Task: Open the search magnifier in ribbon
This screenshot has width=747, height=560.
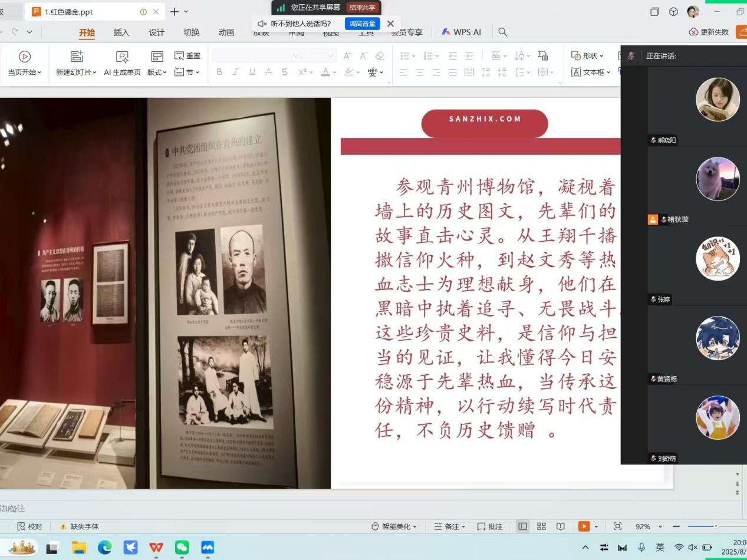Action: point(502,32)
